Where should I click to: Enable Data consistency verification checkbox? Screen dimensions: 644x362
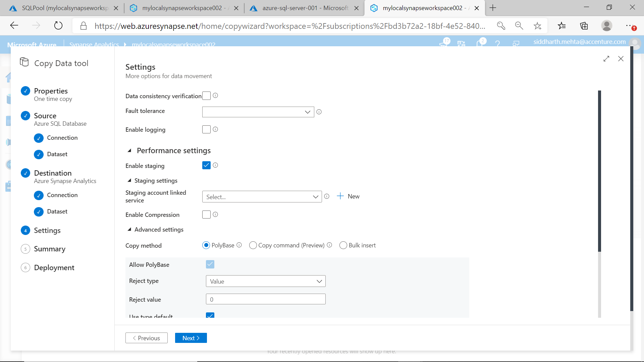point(206,96)
